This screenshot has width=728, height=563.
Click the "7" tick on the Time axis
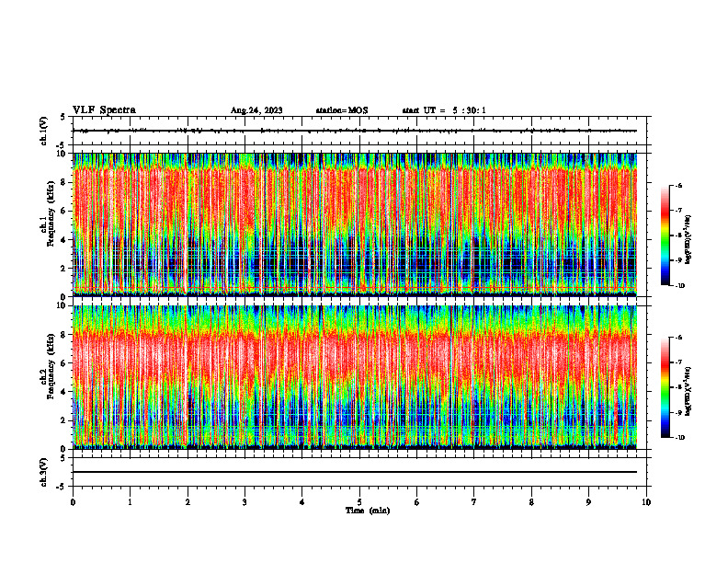tap(474, 502)
